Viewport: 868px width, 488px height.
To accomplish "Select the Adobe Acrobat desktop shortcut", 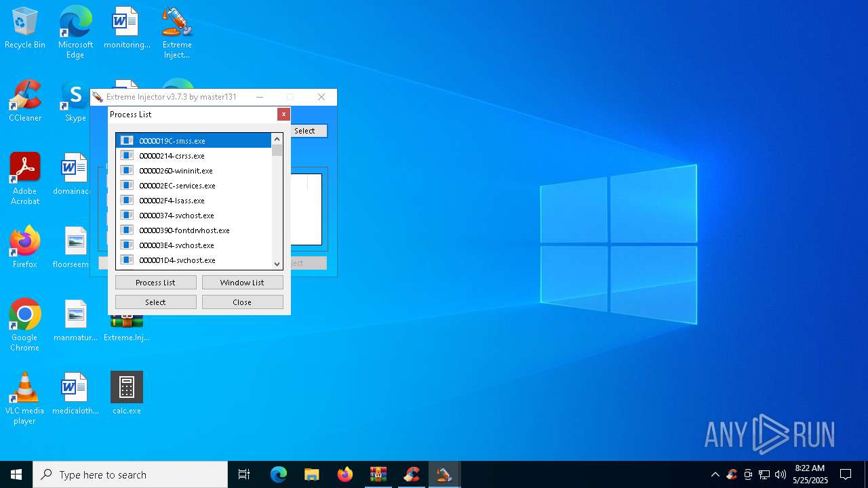I will coord(25,178).
